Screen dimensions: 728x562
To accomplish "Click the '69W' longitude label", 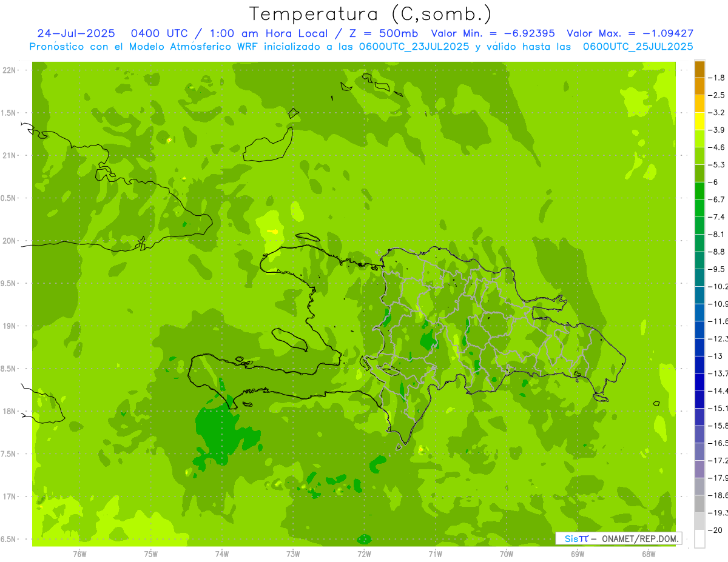I will pyautogui.click(x=578, y=554).
